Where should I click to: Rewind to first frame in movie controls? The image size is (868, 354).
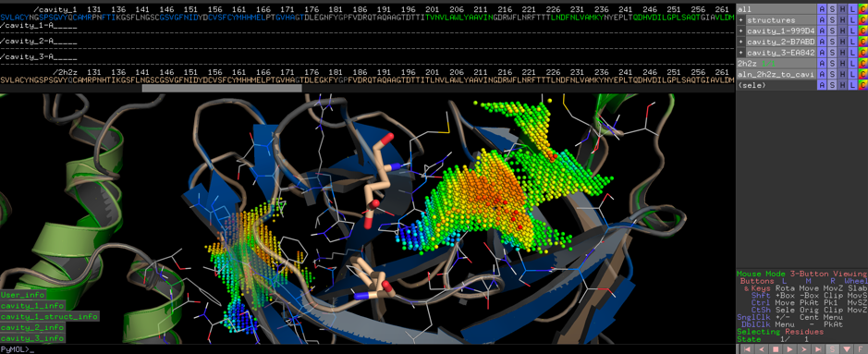(746, 349)
